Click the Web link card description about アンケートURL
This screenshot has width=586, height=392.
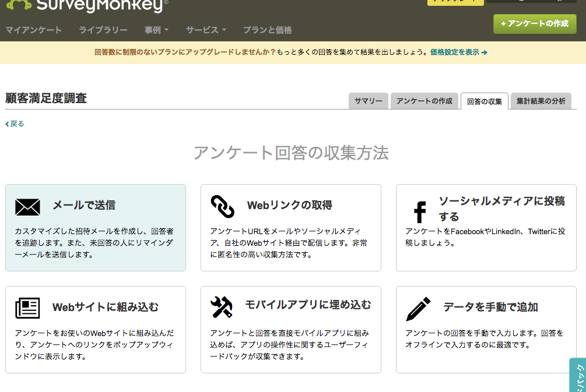click(x=289, y=243)
